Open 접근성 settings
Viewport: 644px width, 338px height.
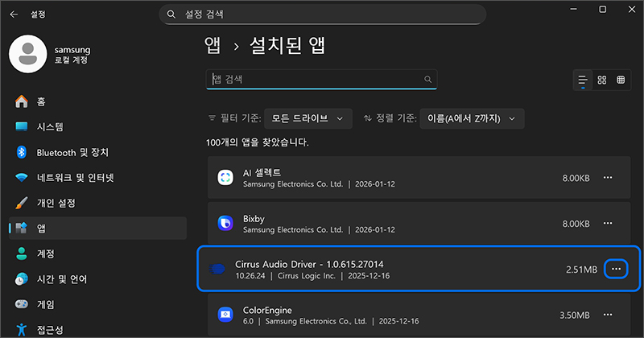click(97, 329)
